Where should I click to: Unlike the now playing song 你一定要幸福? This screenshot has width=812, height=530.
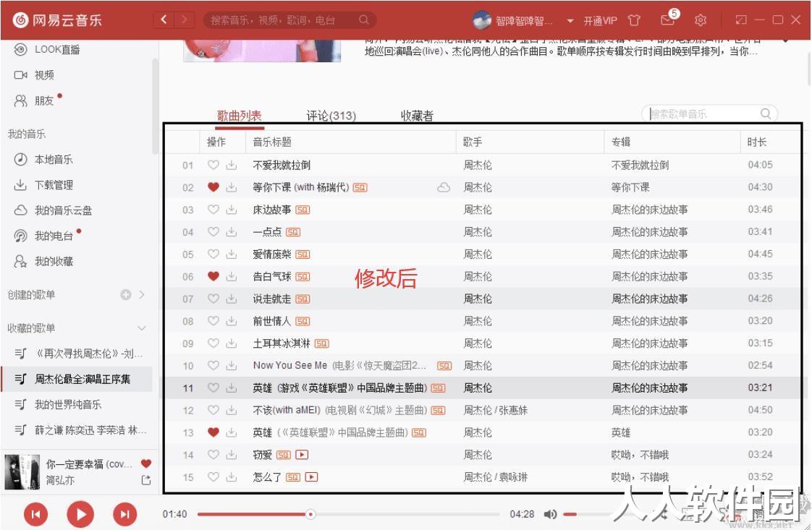coord(146,463)
